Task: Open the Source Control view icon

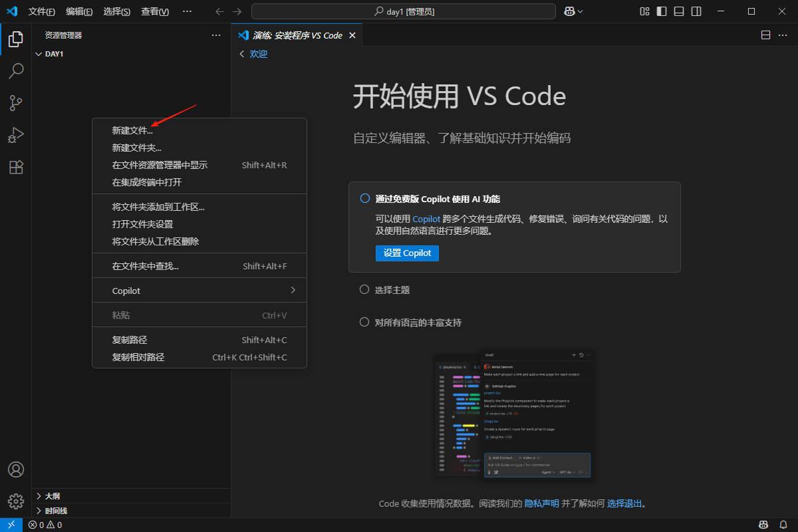Action: [16, 103]
